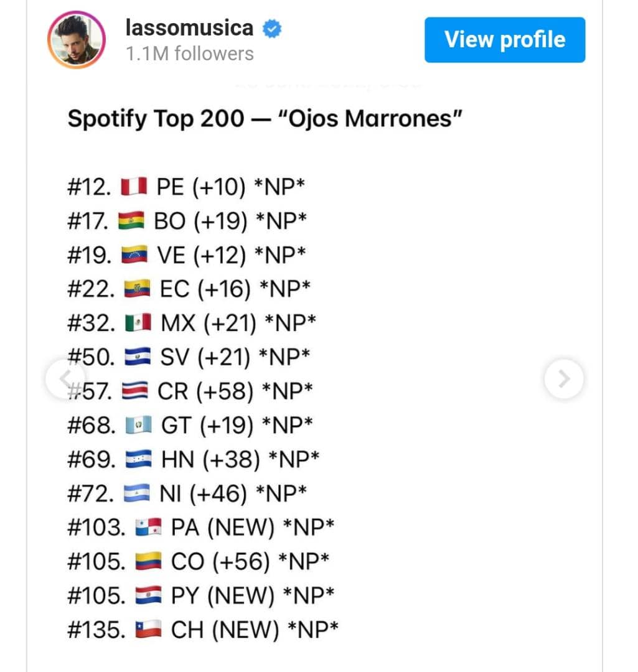The height and width of the screenshot is (672, 638).
Task: Click the Venezuela flag emoji
Action: (134, 254)
